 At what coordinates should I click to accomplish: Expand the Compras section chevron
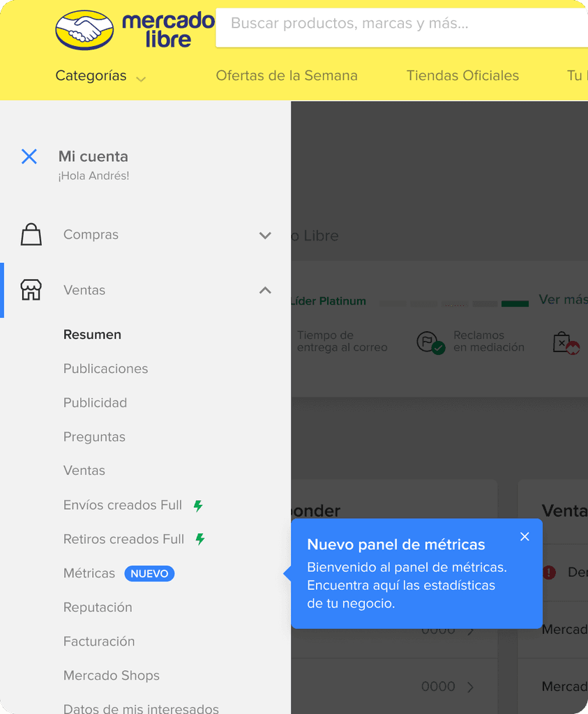[265, 235]
